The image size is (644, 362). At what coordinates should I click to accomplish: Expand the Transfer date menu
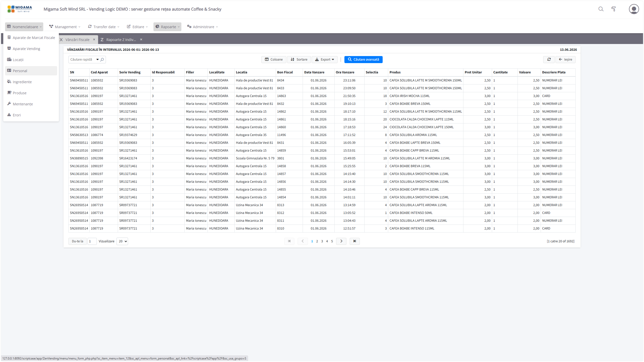(x=103, y=27)
